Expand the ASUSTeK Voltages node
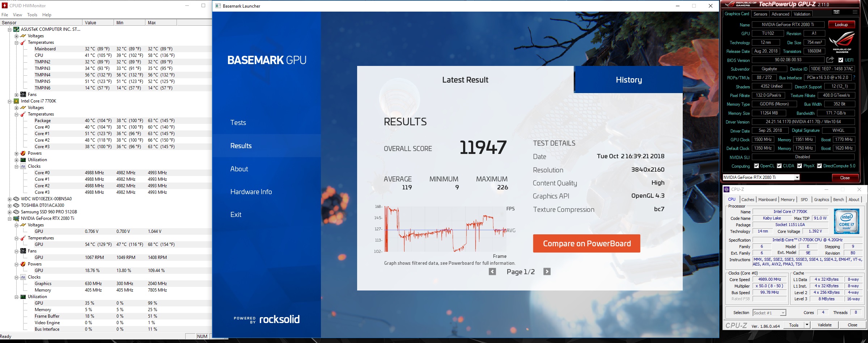Screen dimensions: 868x343 (16, 36)
